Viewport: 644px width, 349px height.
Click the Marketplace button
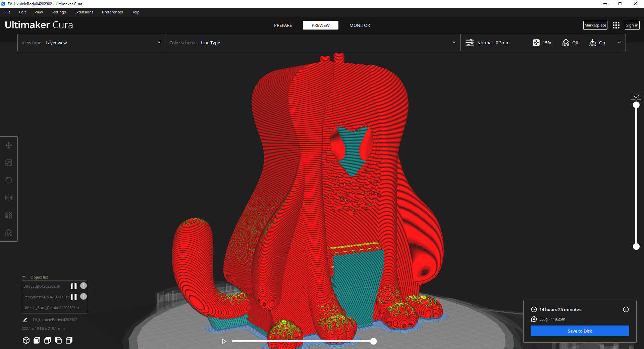coord(595,25)
